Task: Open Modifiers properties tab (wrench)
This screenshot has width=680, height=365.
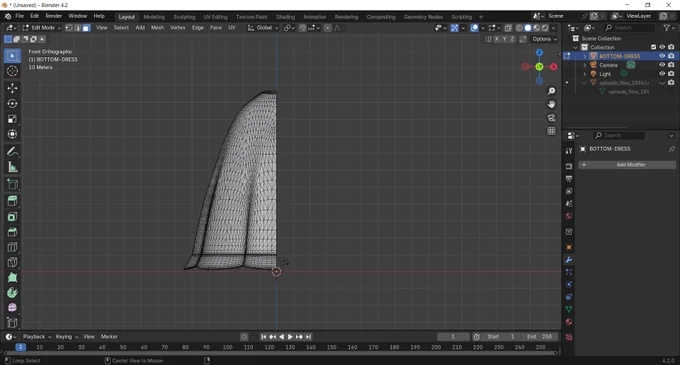Action: coord(569,260)
